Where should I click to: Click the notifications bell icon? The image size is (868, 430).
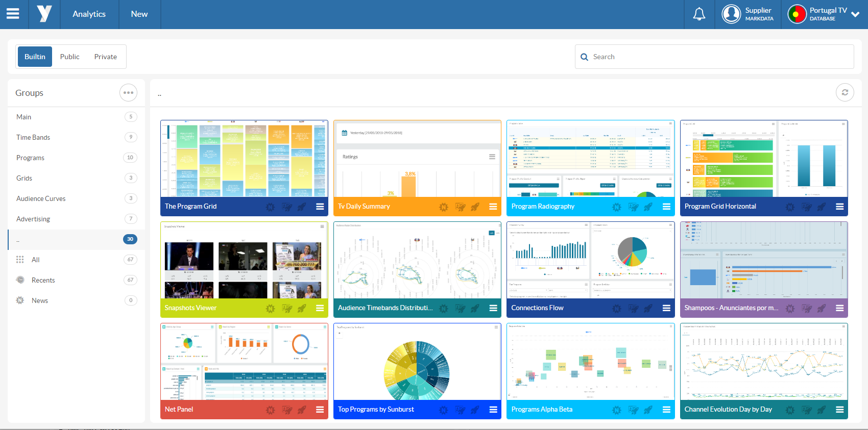pos(699,14)
